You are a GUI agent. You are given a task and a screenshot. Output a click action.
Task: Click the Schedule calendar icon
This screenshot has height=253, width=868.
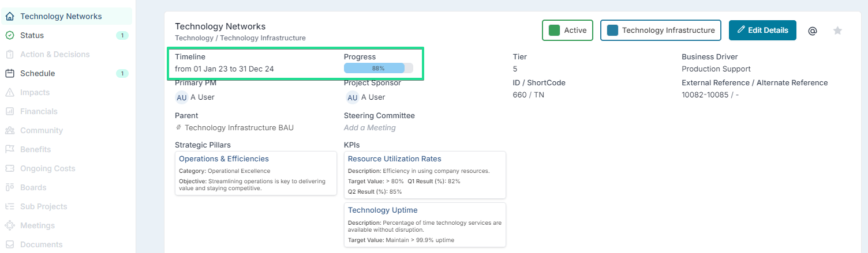(x=10, y=73)
